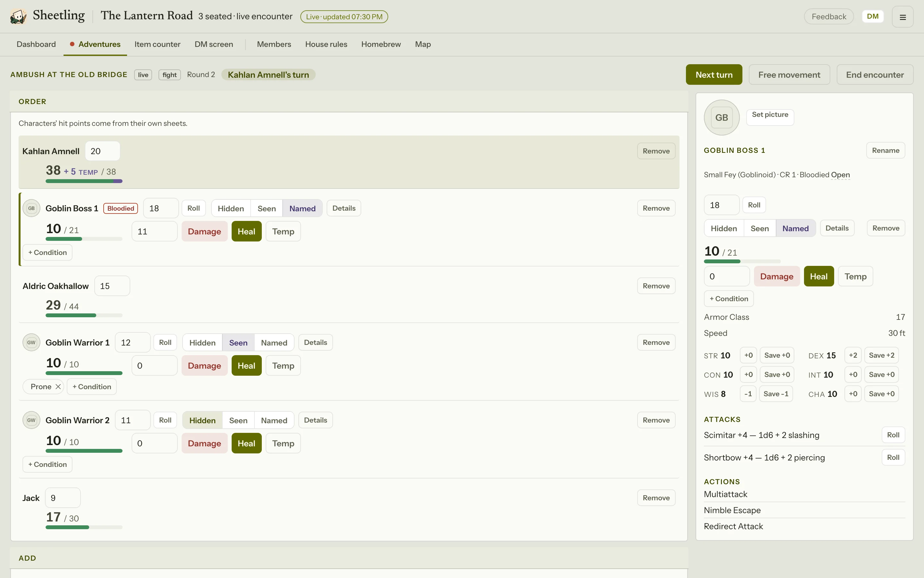924x578 pixels.
Task: Apply Damage to Goblin Boss 1 row
Action: [204, 231]
